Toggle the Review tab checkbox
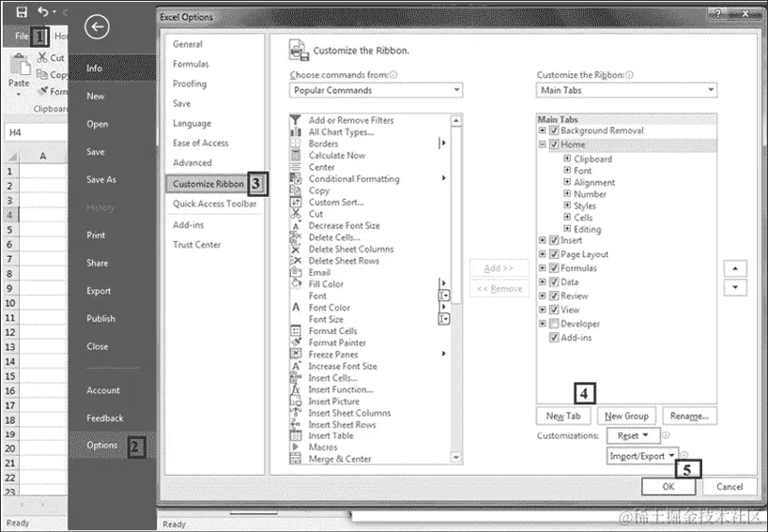Viewport: 768px width, 532px height. [554, 296]
